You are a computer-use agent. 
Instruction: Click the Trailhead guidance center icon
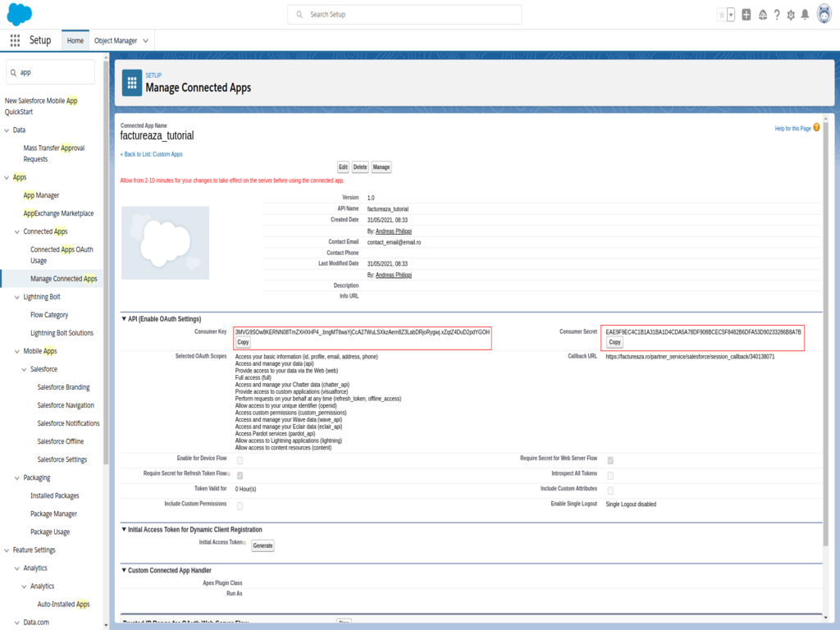(x=762, y=14)
